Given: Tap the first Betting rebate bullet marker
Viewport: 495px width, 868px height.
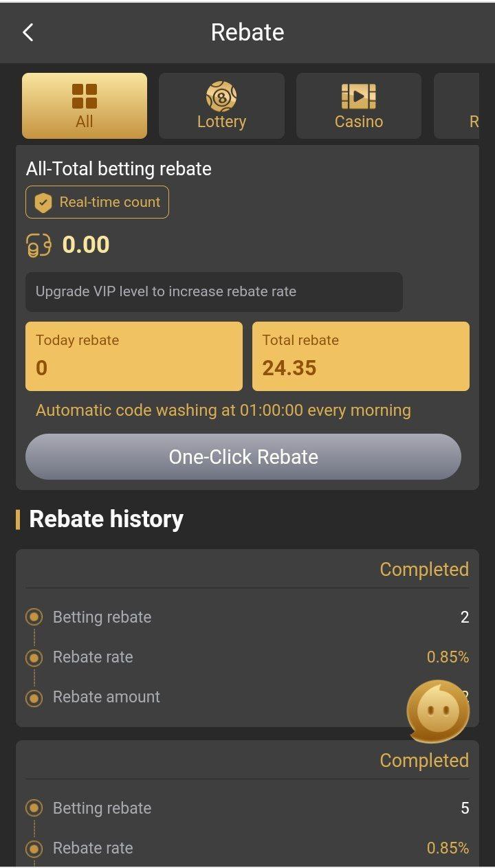Looking at the screenshot, I should (34, 617).
